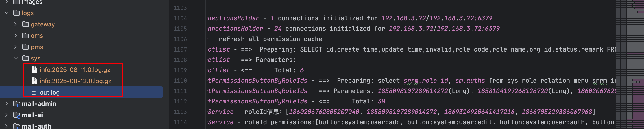Screen dimensions: 644x129
Task: Click the pms folder icon
Action: point(26,47)
